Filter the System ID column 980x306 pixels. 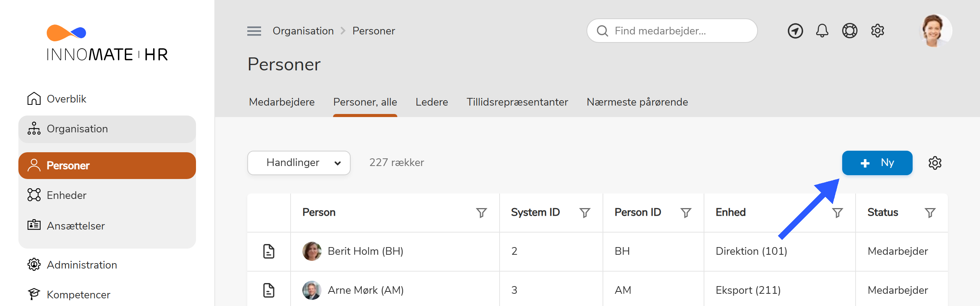tap(585, 213)
